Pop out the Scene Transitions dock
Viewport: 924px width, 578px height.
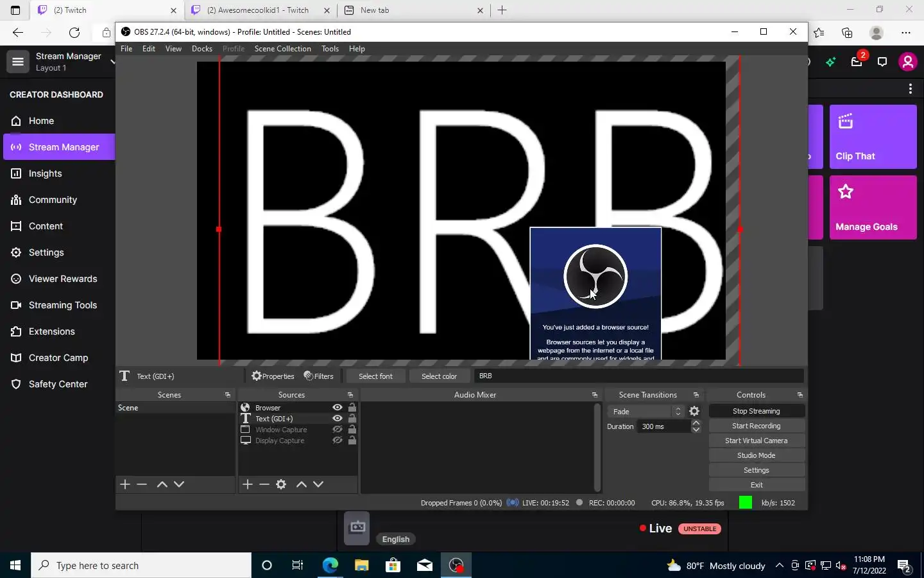coord(696,395)
